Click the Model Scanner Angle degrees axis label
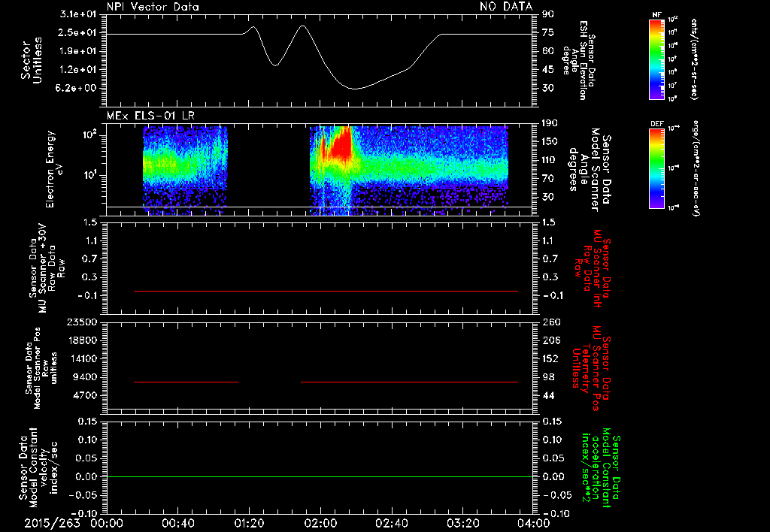This screenshot has width=770, height=532. (x=590, y=170)
